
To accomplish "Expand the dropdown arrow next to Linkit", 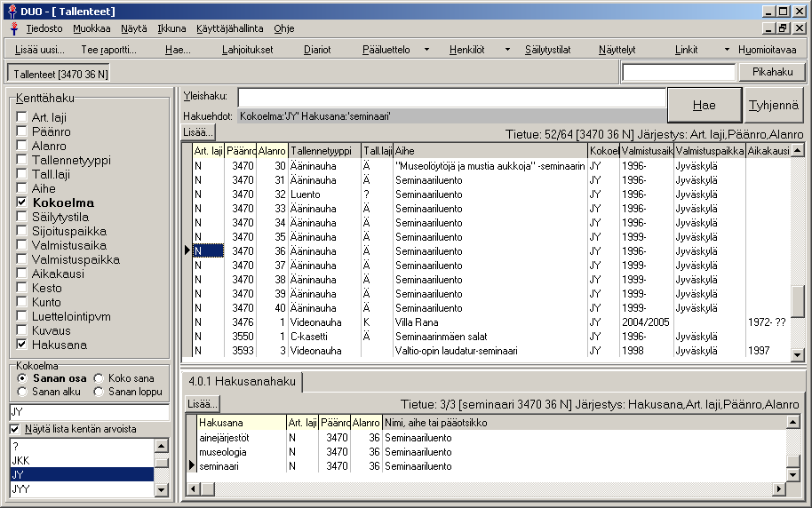I will (727, 50).
